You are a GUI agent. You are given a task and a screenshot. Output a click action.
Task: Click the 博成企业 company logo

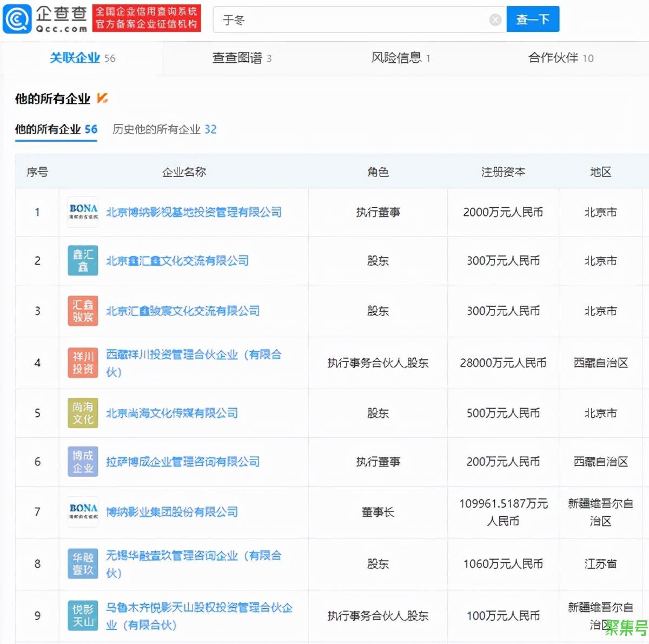(83, 462)
